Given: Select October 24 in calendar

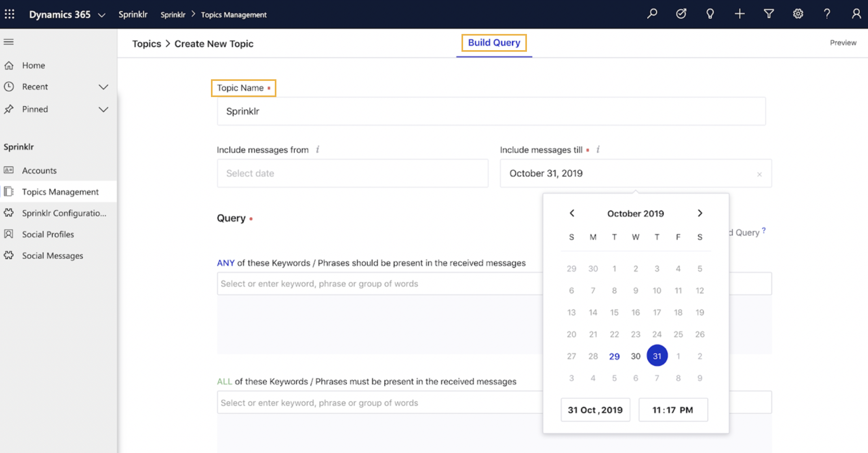Looking at the screenshot, I should click(657, 334).
